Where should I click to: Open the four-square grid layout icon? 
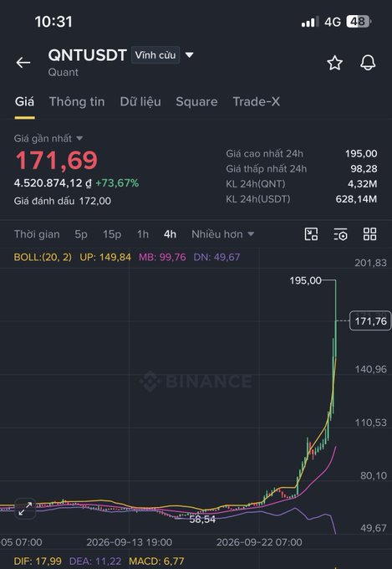click(370, 234)
